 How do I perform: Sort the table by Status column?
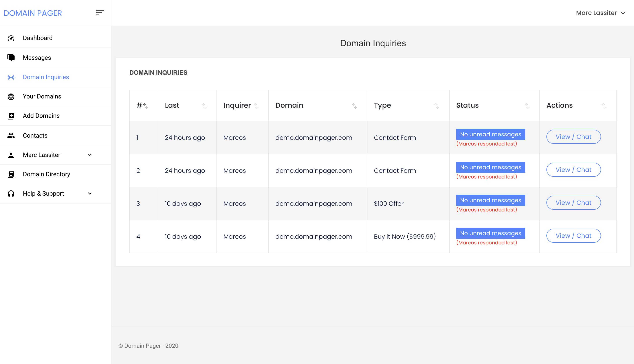click(x=527, y=106)
